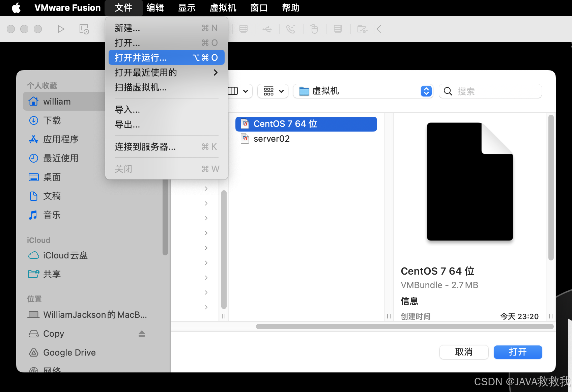Expand 打开最近使用的 submenu
Screen dimensions: 572x392
point(167,73)
